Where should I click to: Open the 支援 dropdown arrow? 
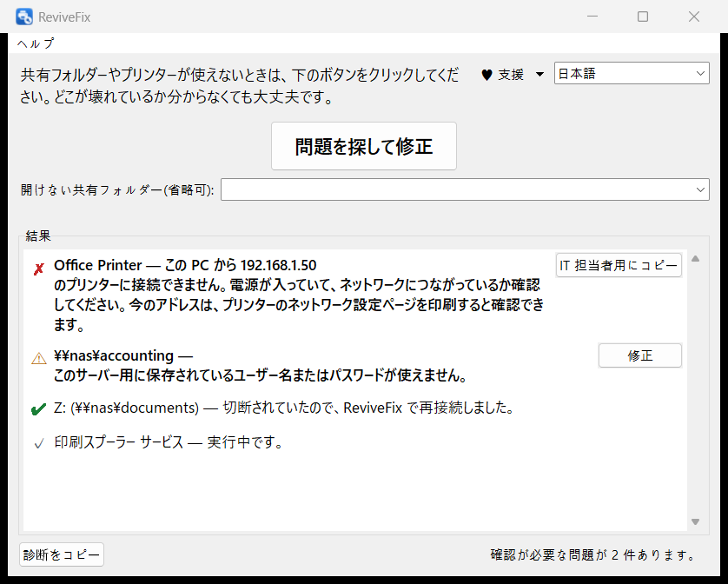(539, 75)
